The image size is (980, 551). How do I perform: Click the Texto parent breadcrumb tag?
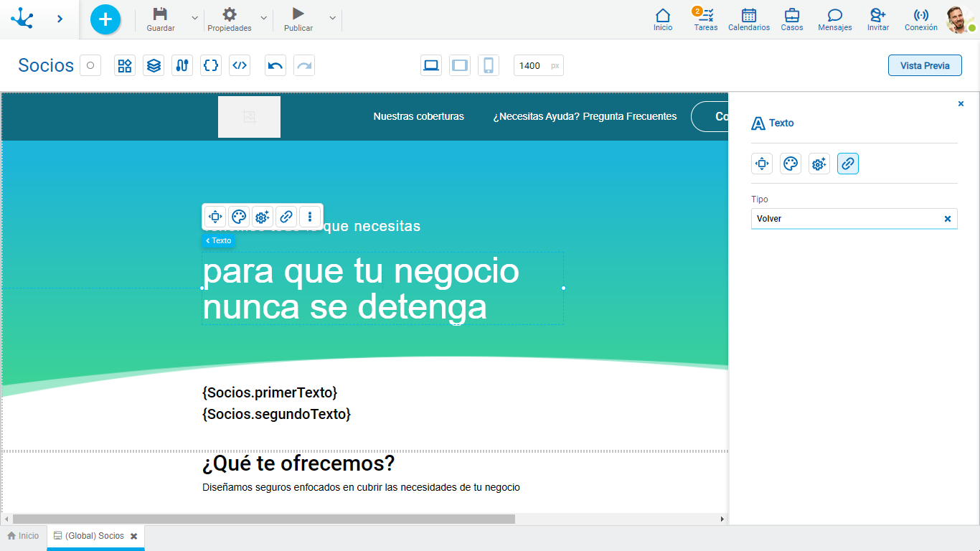click(x=218, y=240)
